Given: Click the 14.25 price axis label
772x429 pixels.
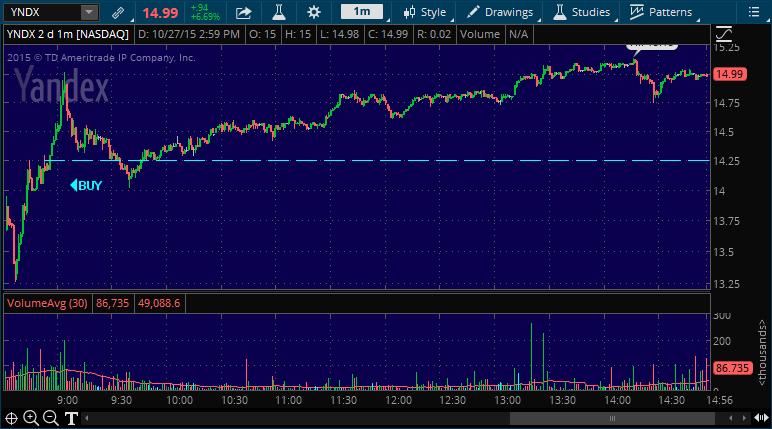Looking at the screenshot, I should [x=726, y=162].
